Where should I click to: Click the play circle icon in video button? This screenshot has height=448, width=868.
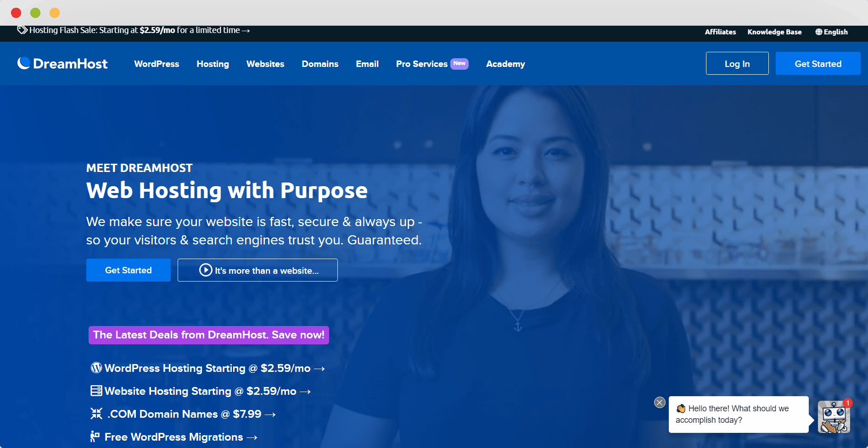206,270
